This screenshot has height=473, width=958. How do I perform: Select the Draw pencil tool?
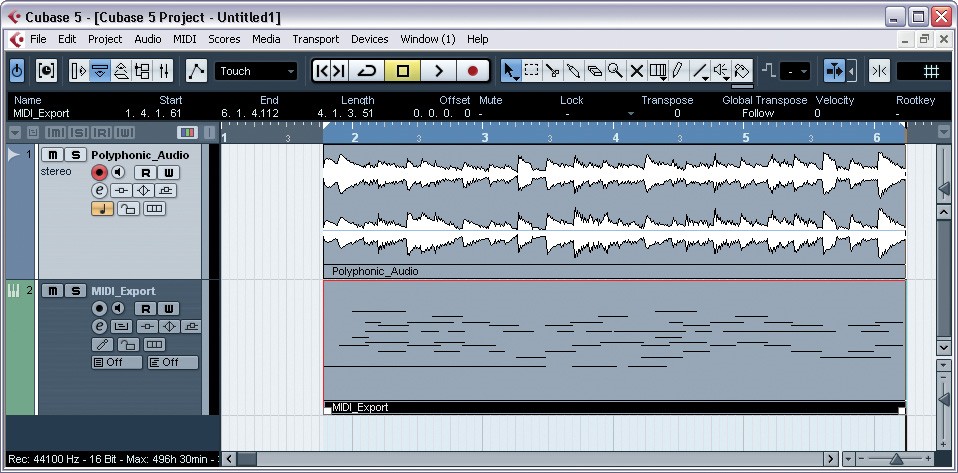click(x=678, y=71)
